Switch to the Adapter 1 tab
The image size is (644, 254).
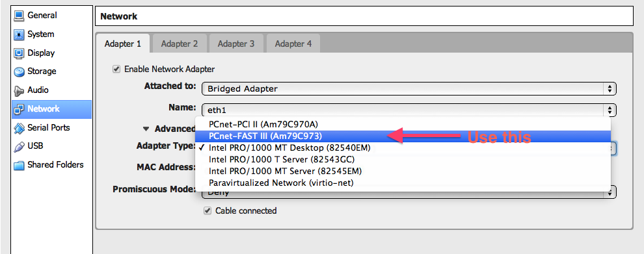point(122,44)
